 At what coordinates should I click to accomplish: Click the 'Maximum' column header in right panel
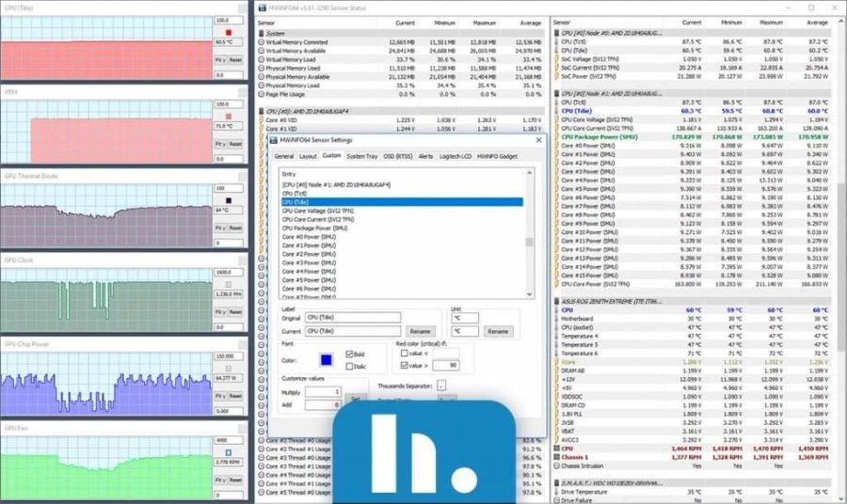[x=771, y=23]
